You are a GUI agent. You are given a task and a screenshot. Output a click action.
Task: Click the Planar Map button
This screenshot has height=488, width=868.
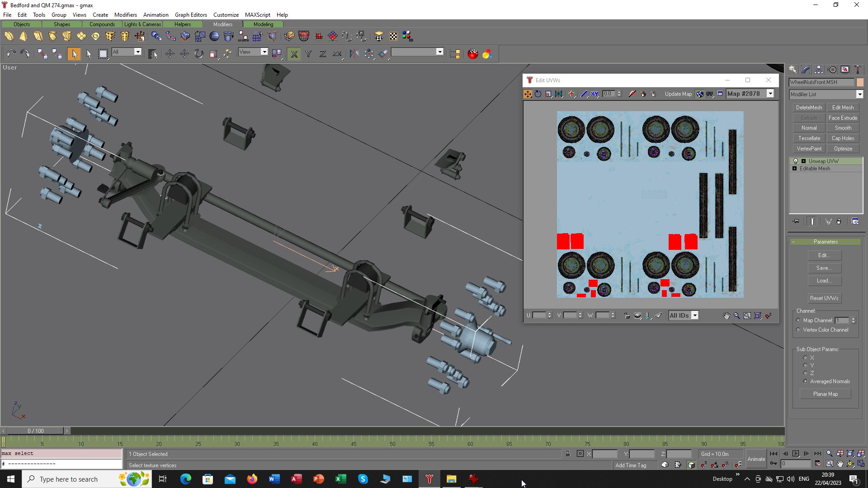click(826, 394)
